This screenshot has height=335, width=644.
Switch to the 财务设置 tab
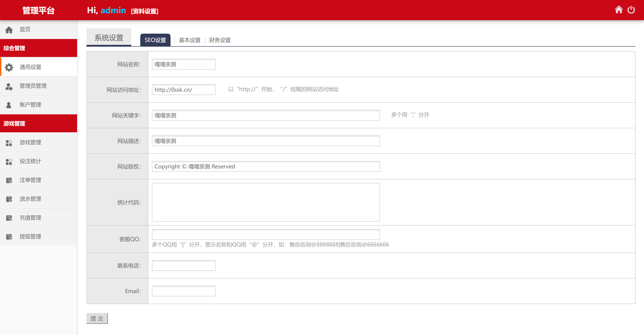click(x=220, y=40)
